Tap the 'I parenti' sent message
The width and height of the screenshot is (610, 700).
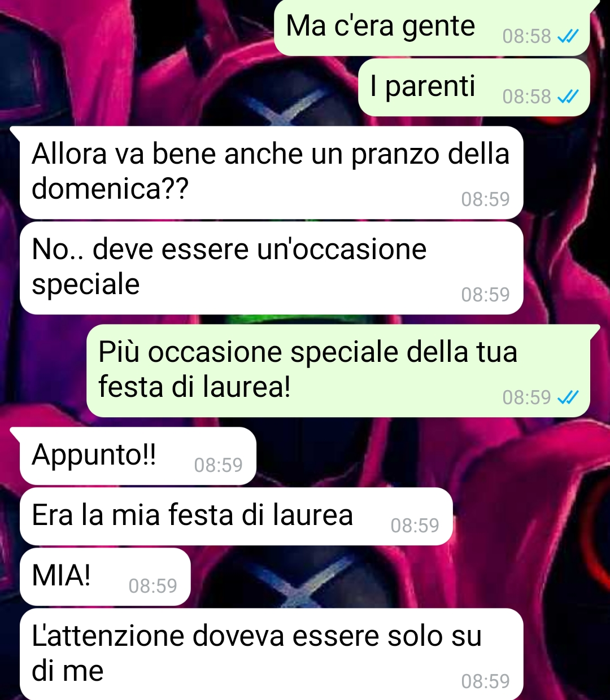pos(474,88)
